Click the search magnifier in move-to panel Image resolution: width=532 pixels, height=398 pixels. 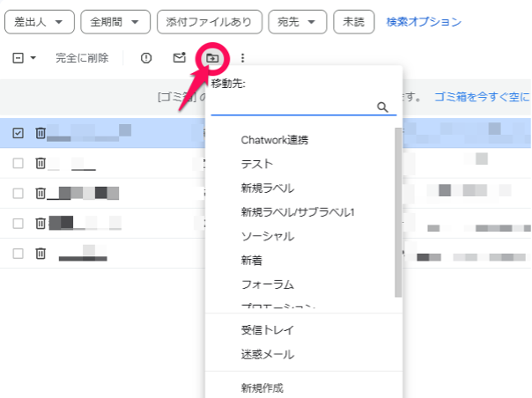tap(382, 107)
